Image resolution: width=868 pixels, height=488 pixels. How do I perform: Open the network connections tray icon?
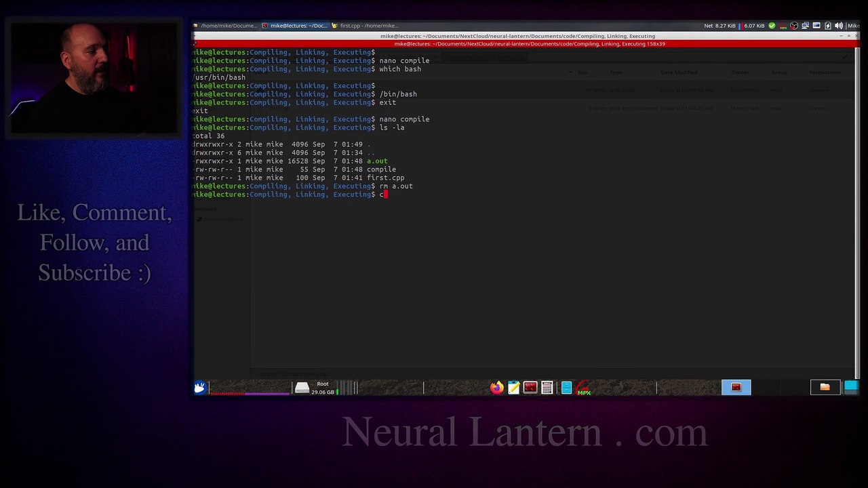[806, 26]
